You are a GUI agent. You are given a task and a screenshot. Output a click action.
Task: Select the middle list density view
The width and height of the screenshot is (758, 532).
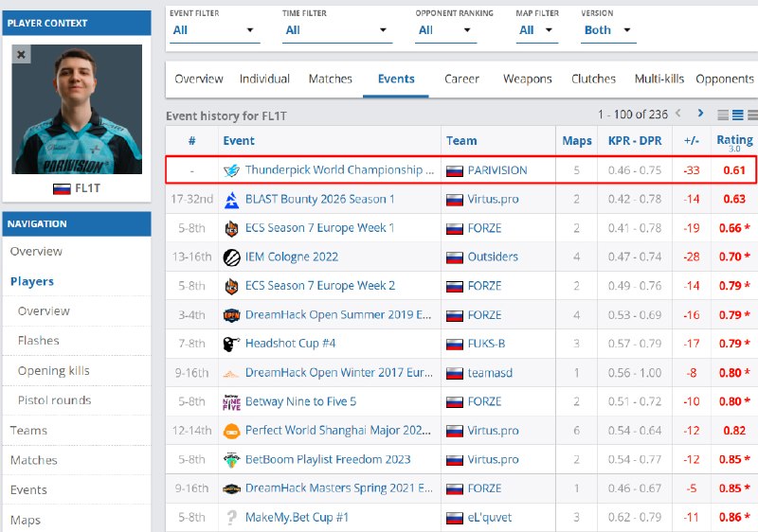click(x=738, y=115)
